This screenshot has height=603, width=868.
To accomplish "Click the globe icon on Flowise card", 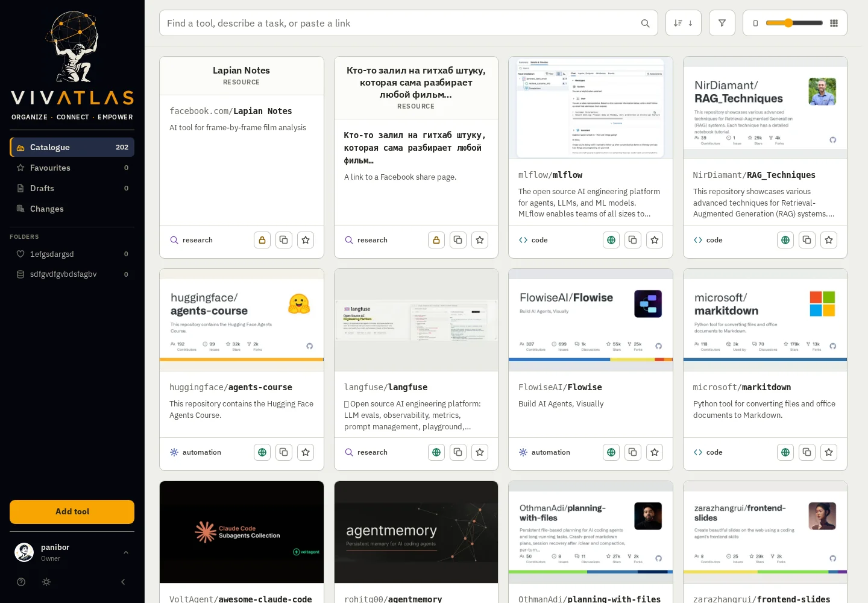I will [x=611, y=452].
